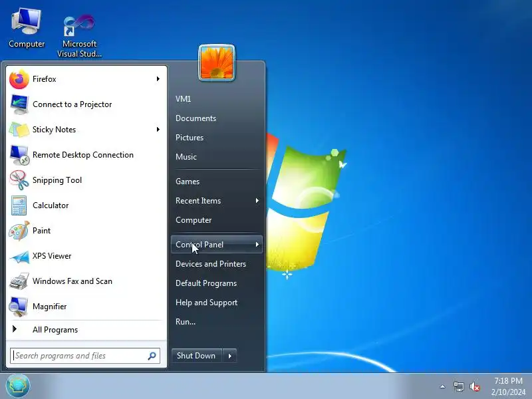532x399 pixels.
Task: Open XPS Viewer paper-plane icon
Action: (19, 257)
